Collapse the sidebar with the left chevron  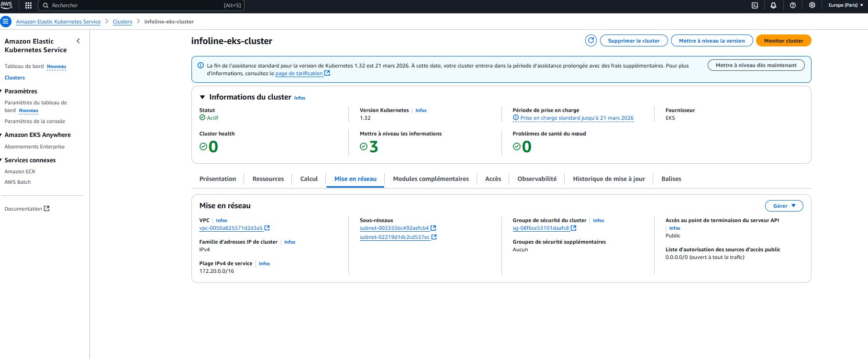78,41
